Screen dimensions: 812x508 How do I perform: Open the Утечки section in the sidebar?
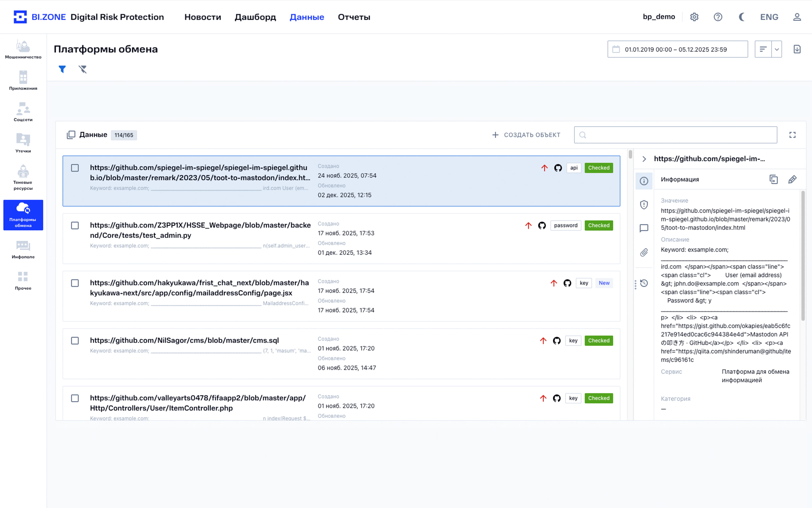tap(23, 143)
